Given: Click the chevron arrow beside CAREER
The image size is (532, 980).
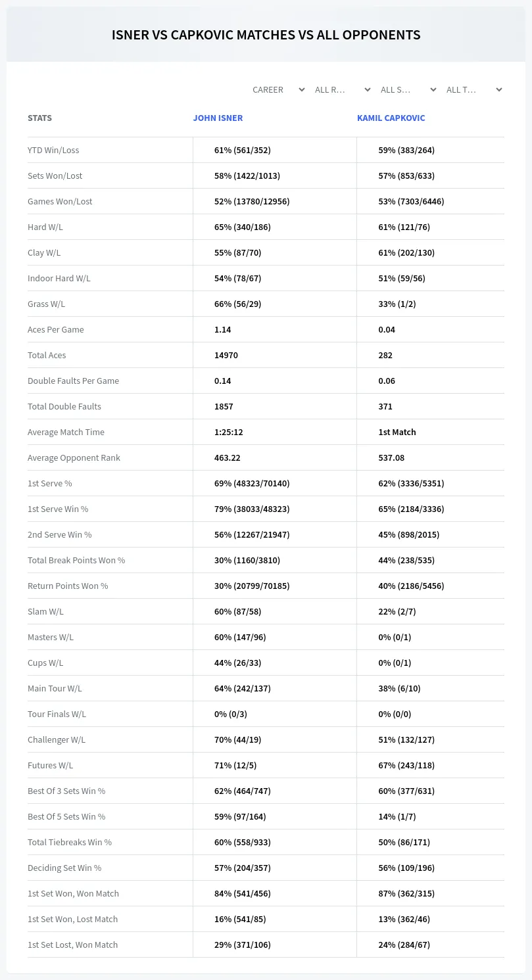Looking at the screenshot, I should pos(302,89).
